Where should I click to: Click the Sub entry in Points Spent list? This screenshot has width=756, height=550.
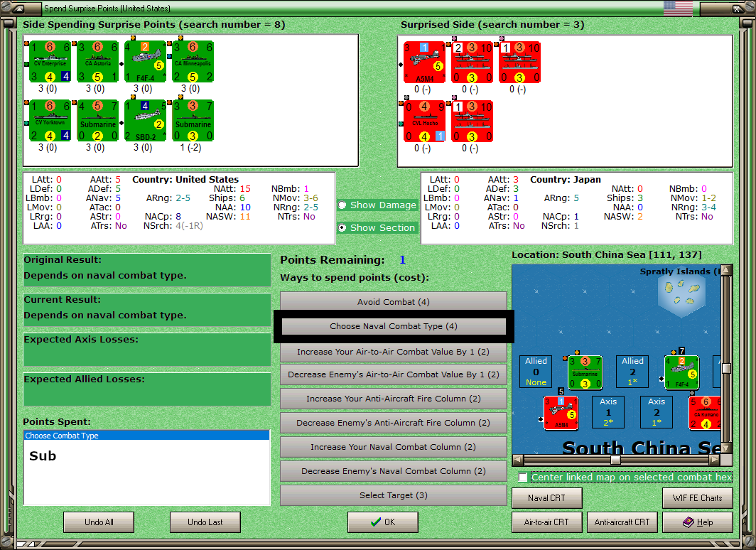tap(43, 456)
